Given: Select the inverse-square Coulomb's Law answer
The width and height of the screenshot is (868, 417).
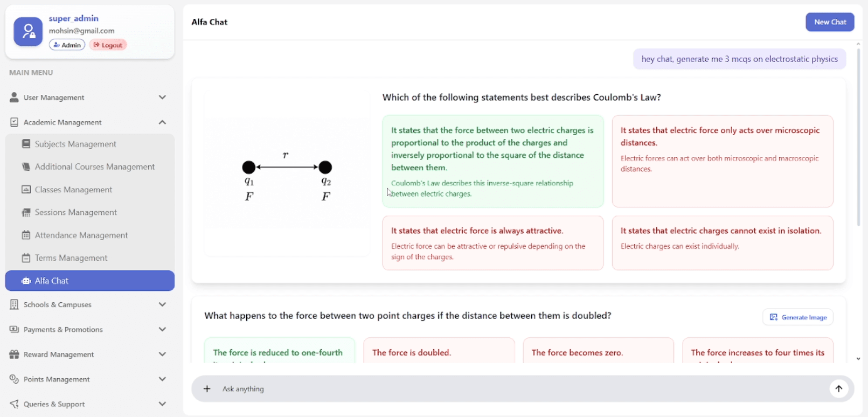Looking at the screenshot, I should pos(492,161).
